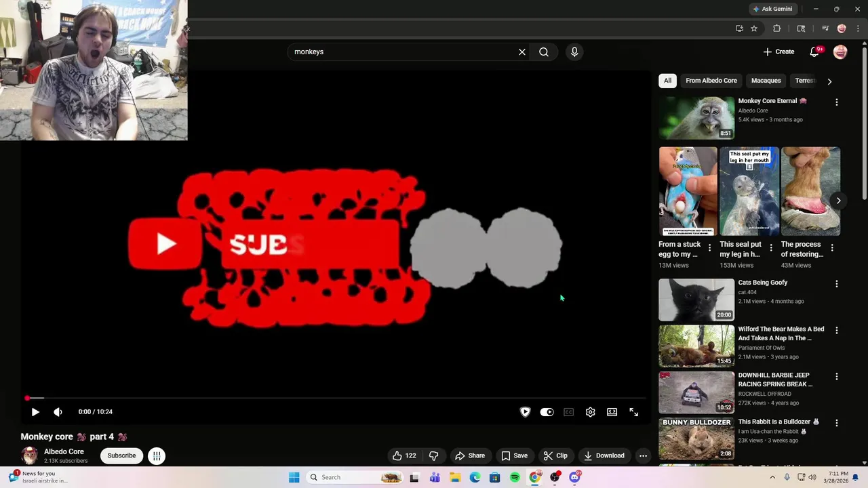Viewport: 868px width, 488px height.
Task: Open options for The process of restoring Short
Action: click(832, 248)
